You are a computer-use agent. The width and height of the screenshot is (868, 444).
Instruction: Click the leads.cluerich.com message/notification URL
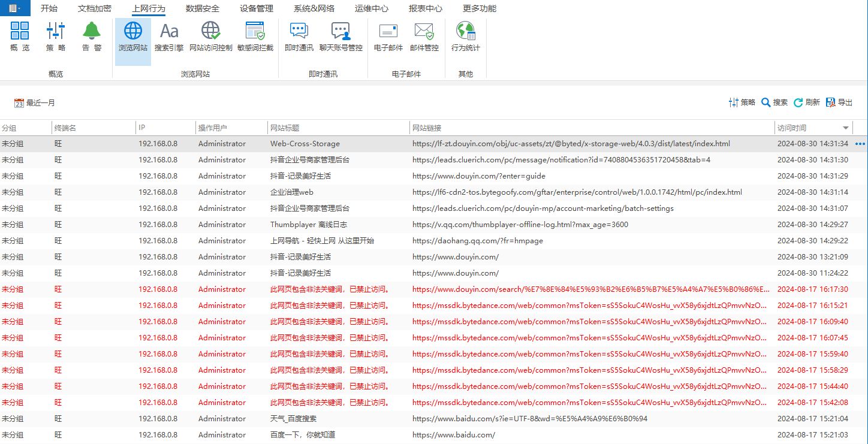click(x=562, y=160)
